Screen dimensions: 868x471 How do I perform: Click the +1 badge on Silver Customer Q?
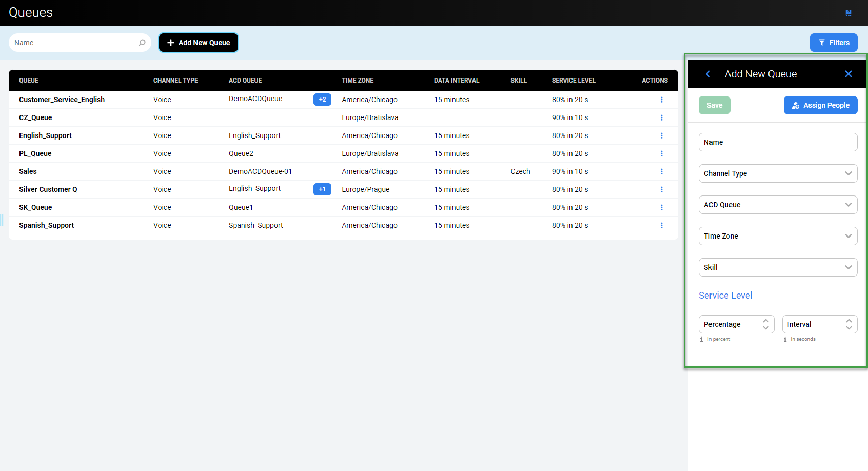[x=322, y=189]
